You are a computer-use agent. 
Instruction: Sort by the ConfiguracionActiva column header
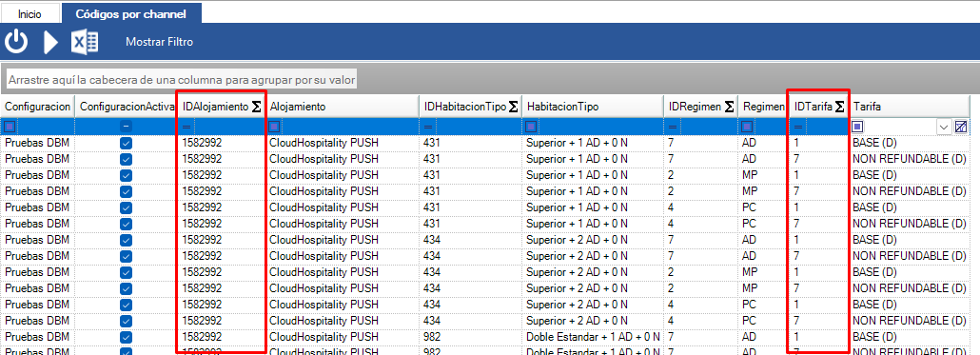click(x=126, y=107)
